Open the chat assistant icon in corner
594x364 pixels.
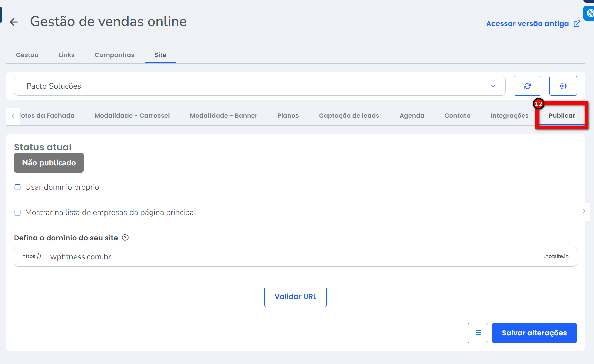(x=590, y=13)
